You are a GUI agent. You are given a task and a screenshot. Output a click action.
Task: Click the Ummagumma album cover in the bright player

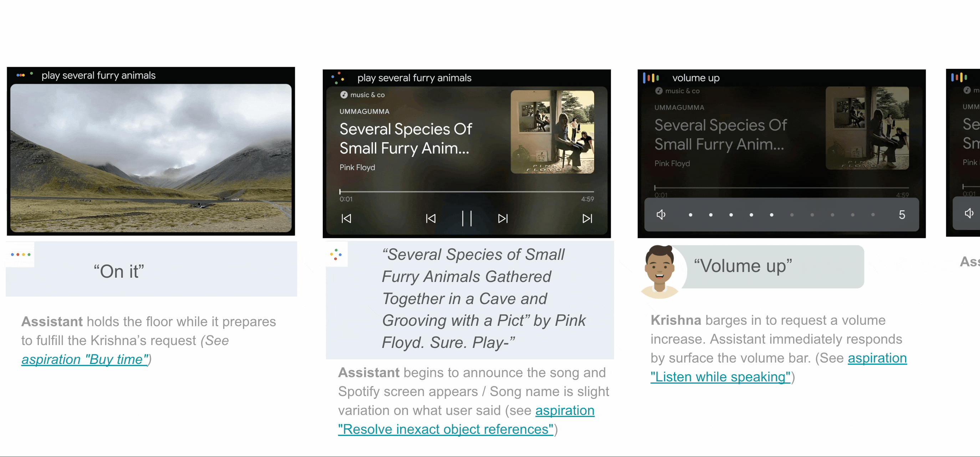pos(552,132)
